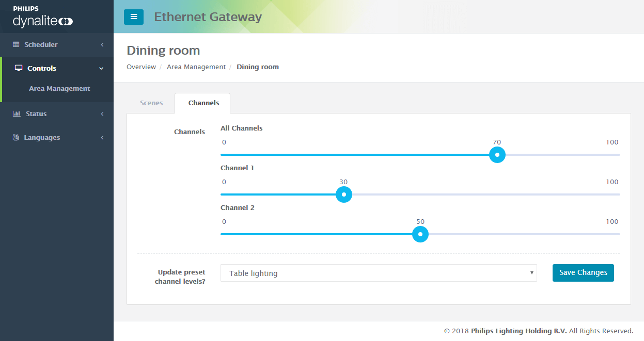Select the Channels tab
644x341 pixels.
point(202,103)
